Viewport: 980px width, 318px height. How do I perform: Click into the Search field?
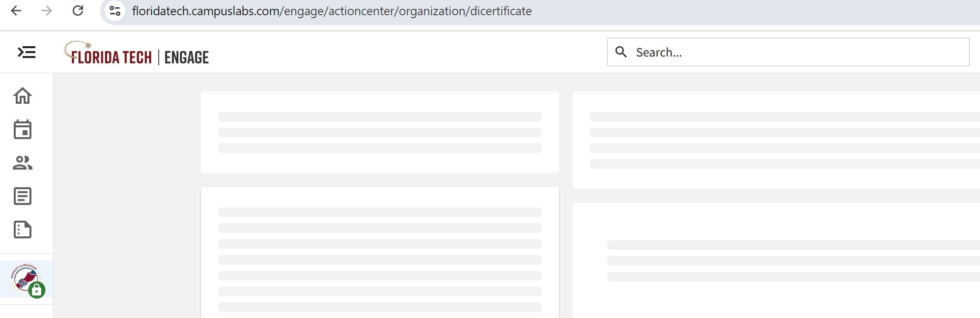point(788,52)
